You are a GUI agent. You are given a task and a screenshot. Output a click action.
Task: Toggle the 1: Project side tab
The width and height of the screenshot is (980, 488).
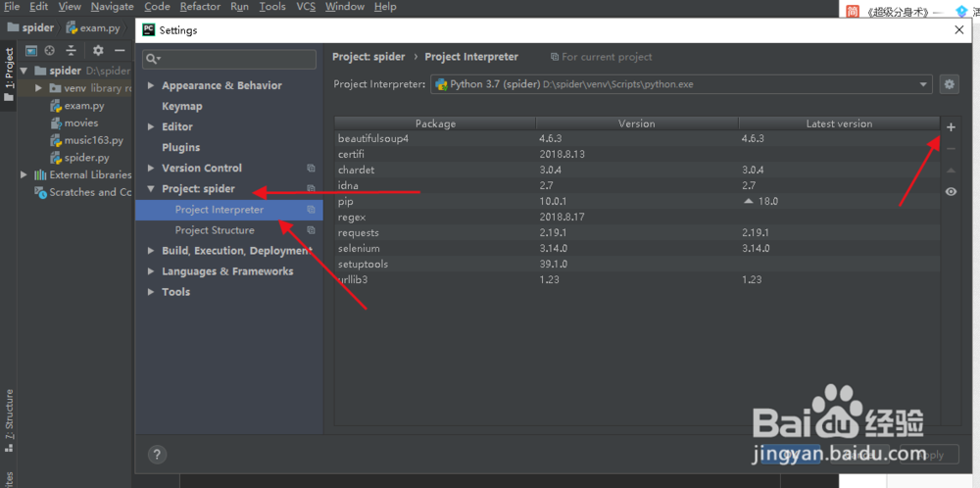pyautogui.click(x=9, y=76)
